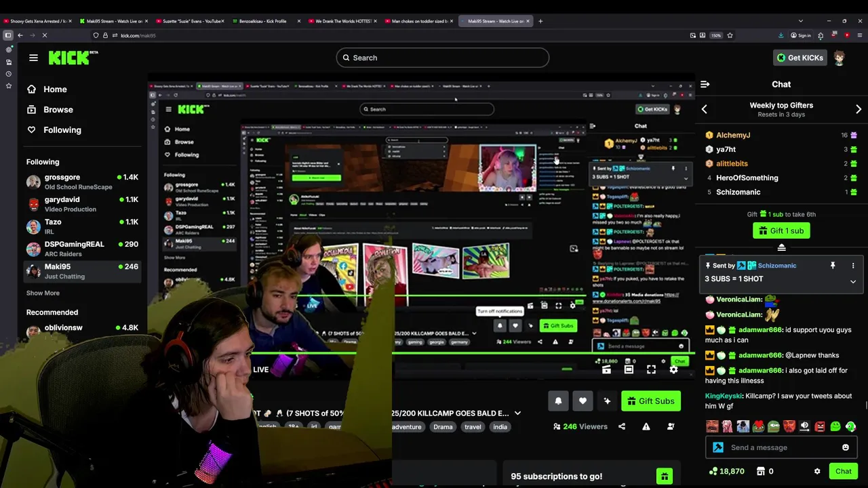Image resolution: width=868 pixels, height=488 pixels.
Task: Follow channel with heart button
Action: point(583,401)
